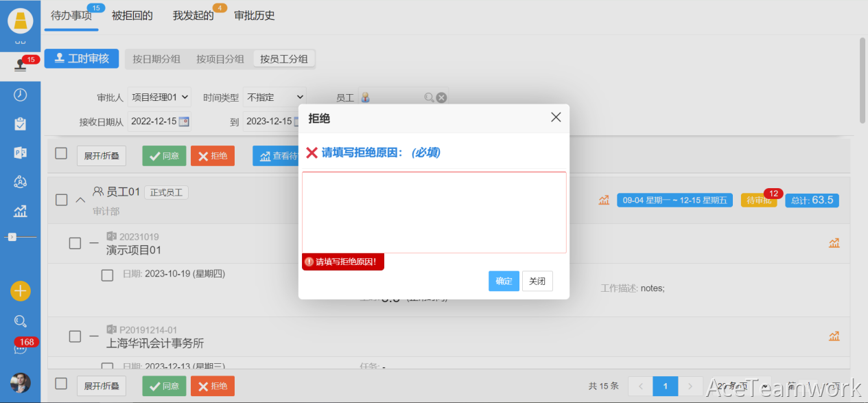Click the rejection reason text area

click(434, 212)
